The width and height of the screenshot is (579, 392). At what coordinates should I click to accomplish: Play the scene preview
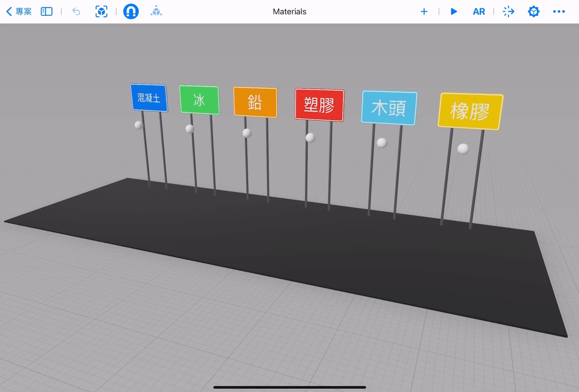tap(454, 12)
